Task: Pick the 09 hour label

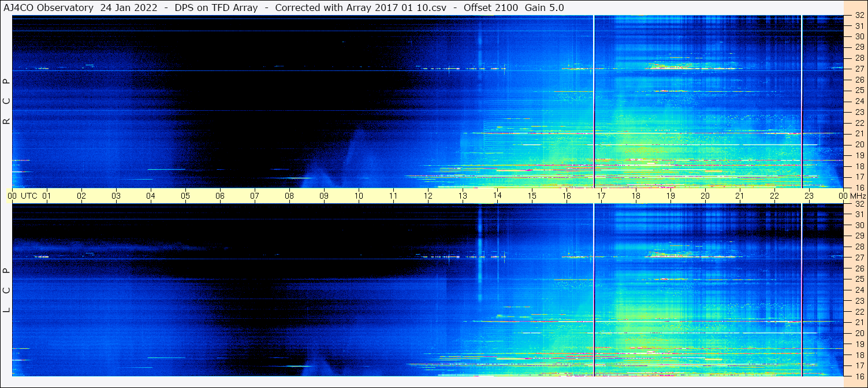Action: click(324, 196)
